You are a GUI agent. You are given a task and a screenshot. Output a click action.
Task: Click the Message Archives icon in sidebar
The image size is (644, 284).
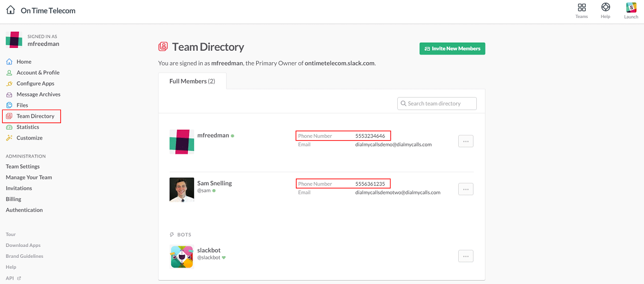(9, 94)
